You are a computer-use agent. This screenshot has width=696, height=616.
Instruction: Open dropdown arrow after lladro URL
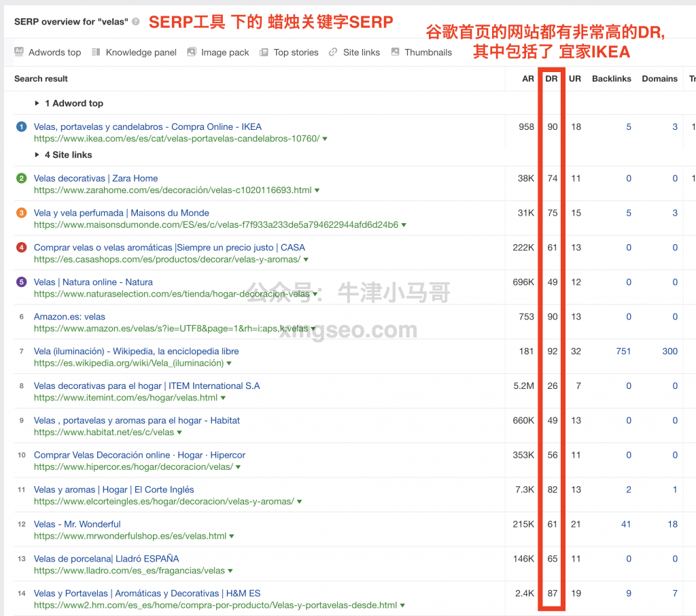(x=230, y=572)
